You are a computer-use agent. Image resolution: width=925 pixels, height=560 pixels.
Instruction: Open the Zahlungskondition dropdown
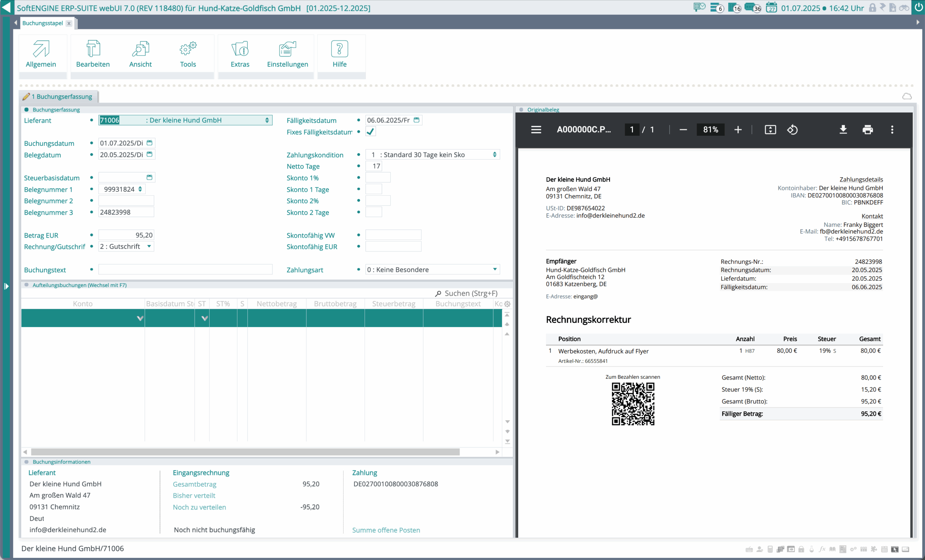(494, 155)
